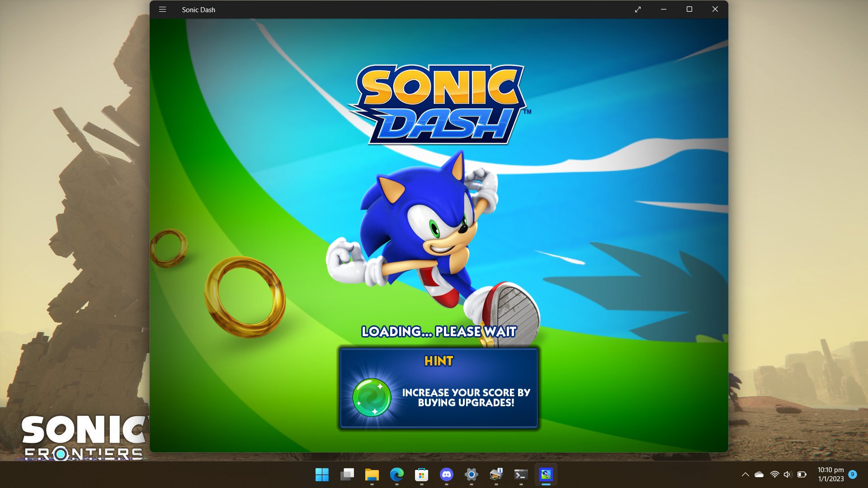Minimize the Sonic Dash window
This screenshot has width=868, height=488.
(x=664, y=9)
